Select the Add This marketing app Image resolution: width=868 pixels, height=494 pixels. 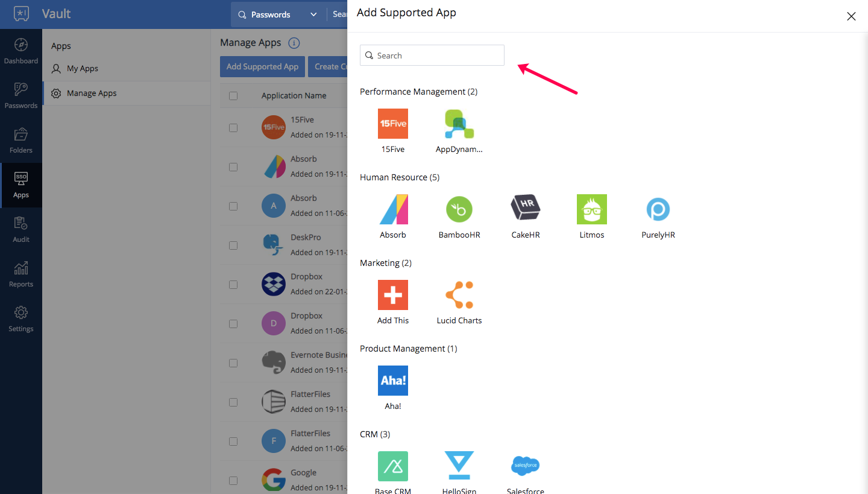pos(393,295)
